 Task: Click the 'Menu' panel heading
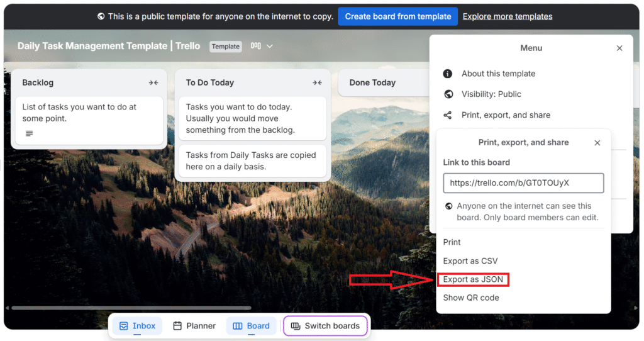pos(531,48)
